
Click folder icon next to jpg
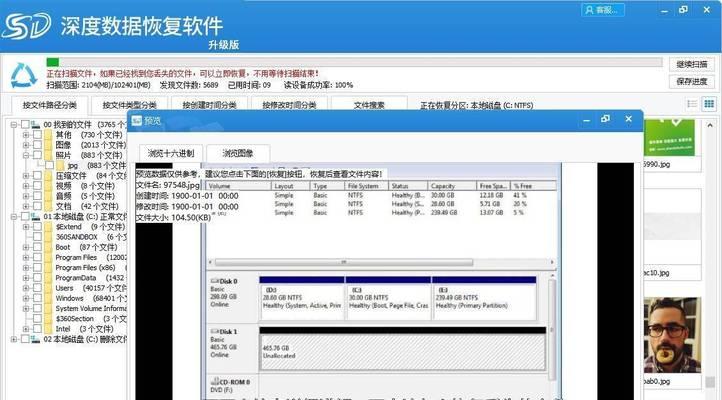click(60, 165)
